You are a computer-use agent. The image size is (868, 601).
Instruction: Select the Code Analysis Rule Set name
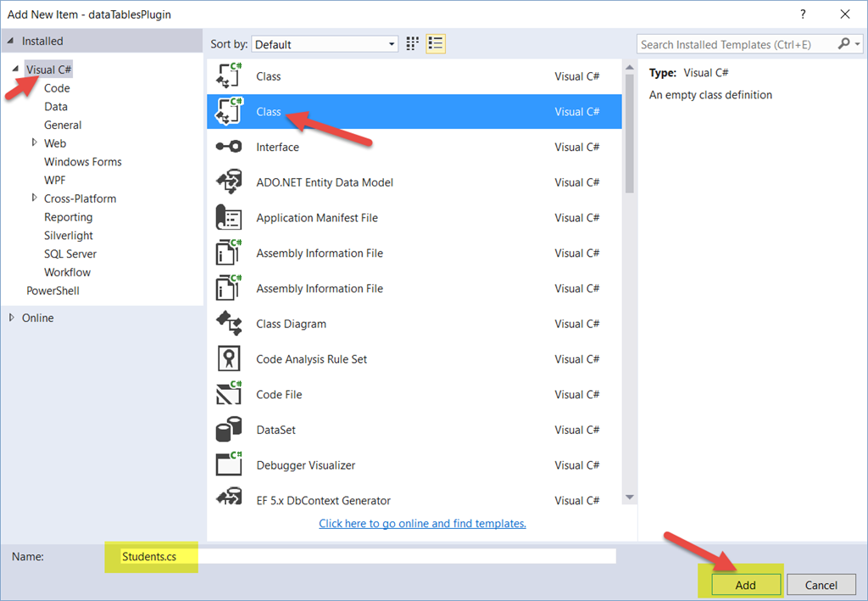[312, 359]
